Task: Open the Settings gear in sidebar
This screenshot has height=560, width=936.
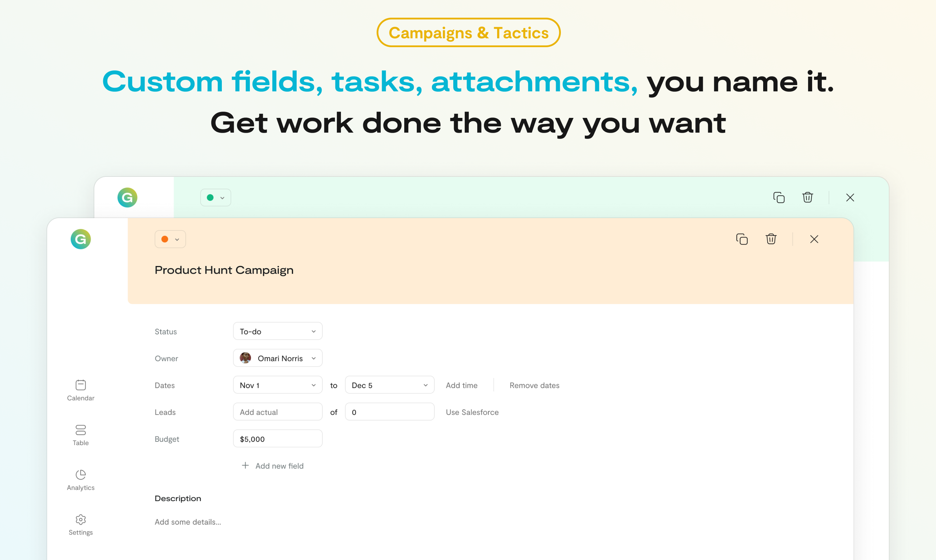Action: [x=80, y=525]
